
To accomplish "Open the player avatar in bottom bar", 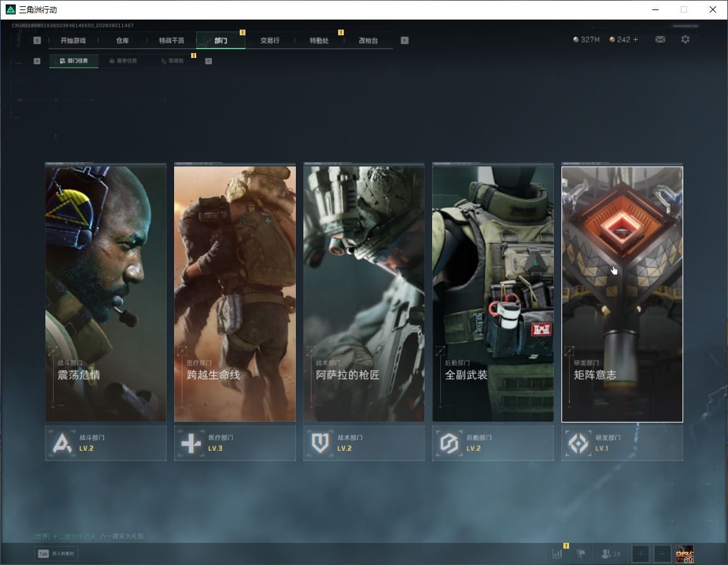I will [x=684, y=554].
